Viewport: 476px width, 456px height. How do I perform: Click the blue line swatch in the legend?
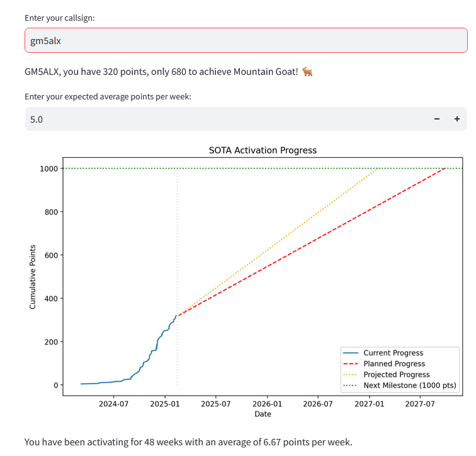point(351,353)
